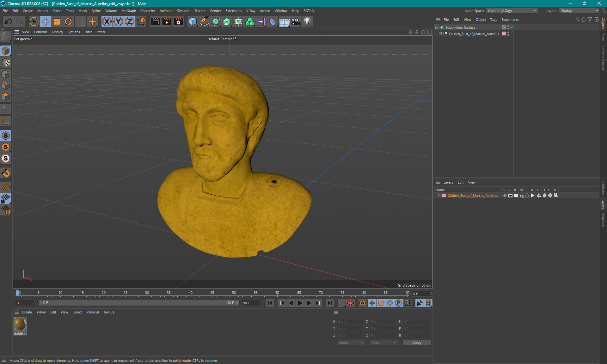Open the Layers panel hamburger menu

click(438, 182)
